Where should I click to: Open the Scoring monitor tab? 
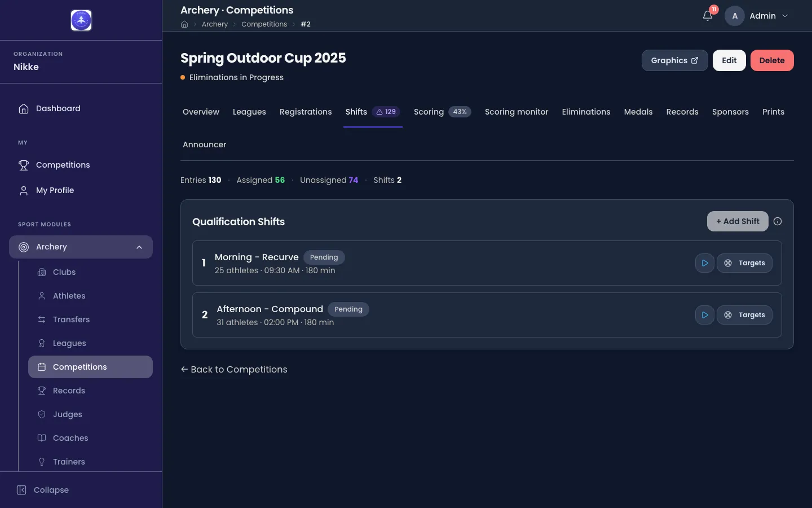pos(517,112)
